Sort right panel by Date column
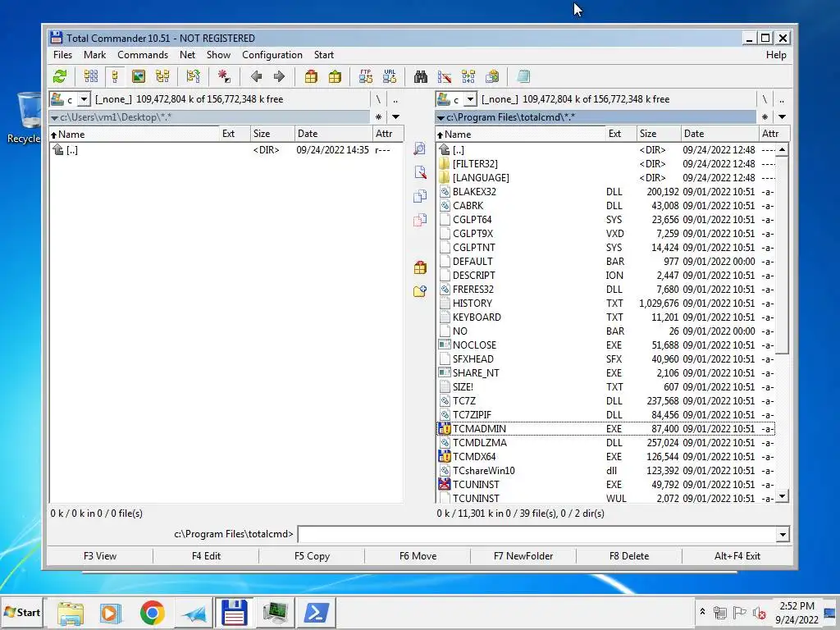Image resolution: width=840 pixels, height=630 pixels. (720, 134)
